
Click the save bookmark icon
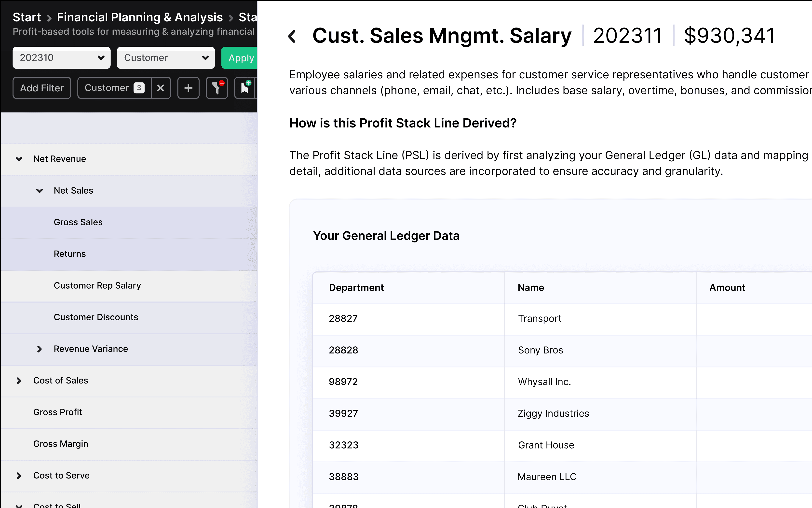tap(245, 88)
